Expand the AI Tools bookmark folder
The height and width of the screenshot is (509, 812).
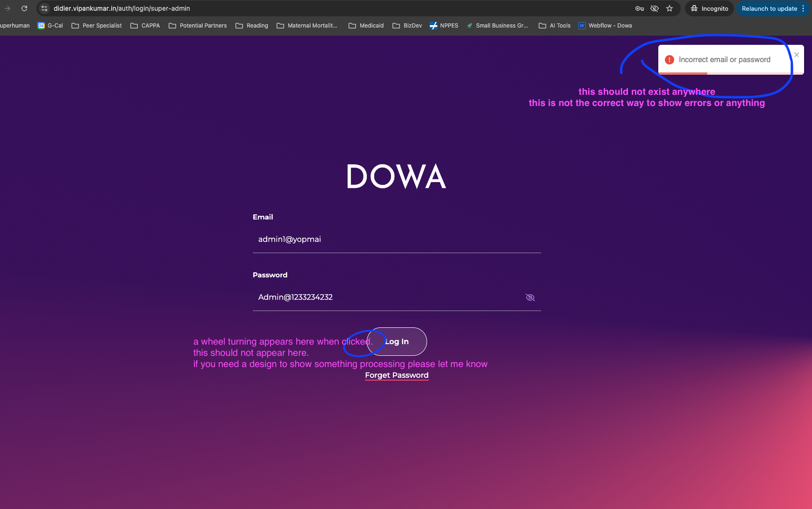tap(555, 26)
